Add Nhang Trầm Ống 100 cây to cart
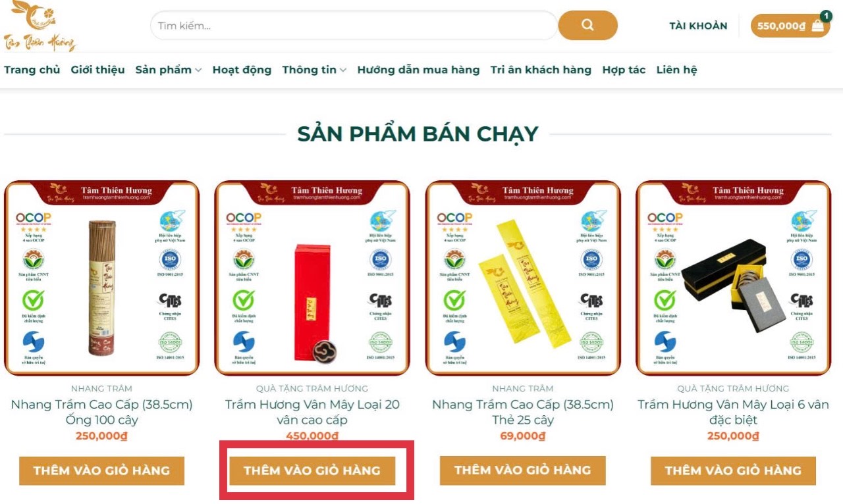This screenshot has height=504, width=843. coord(101,470)
